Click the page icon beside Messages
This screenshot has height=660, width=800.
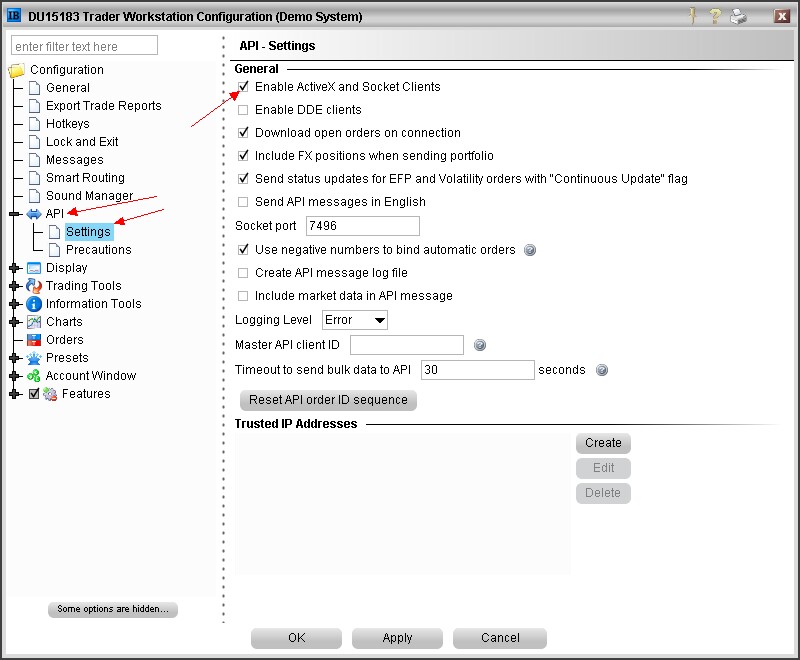point(34,160)
